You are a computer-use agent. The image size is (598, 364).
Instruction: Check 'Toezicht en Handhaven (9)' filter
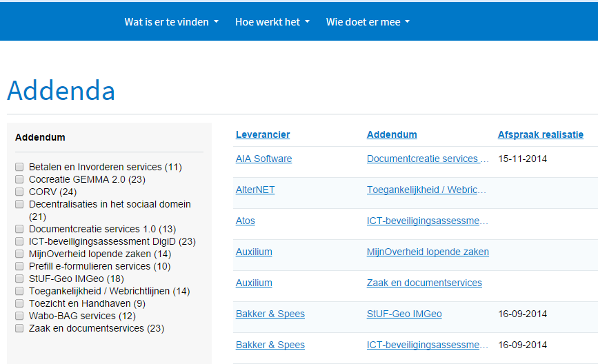pyautogui.click(x=19, y=303)
